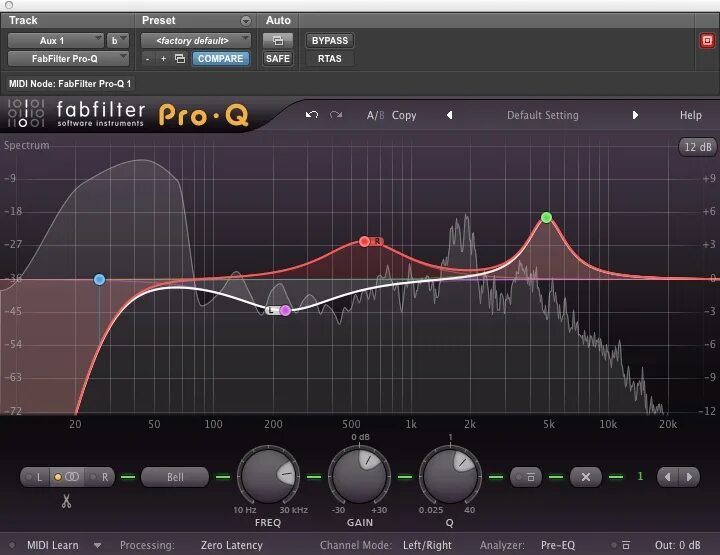
Task: Open the Bell filter shape dropdown
Action: click(x=175, y=477)
